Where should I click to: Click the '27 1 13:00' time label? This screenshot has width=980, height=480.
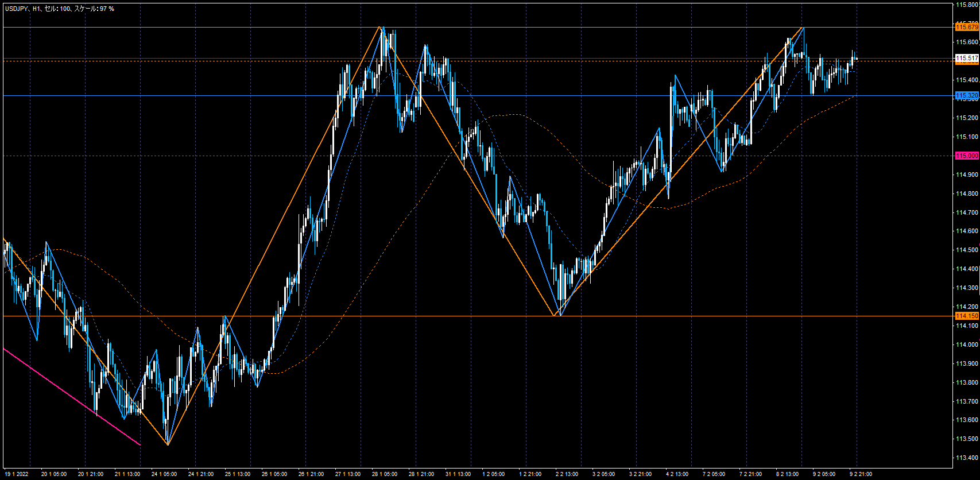(348, 474)
